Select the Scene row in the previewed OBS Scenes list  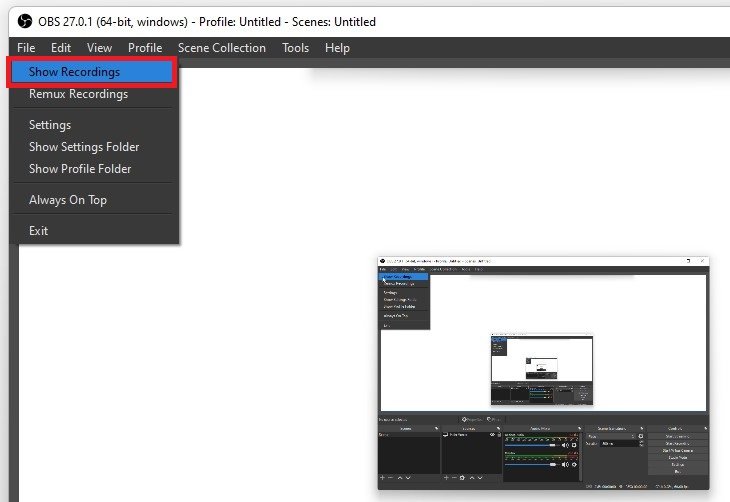click(x=409, y=434)
